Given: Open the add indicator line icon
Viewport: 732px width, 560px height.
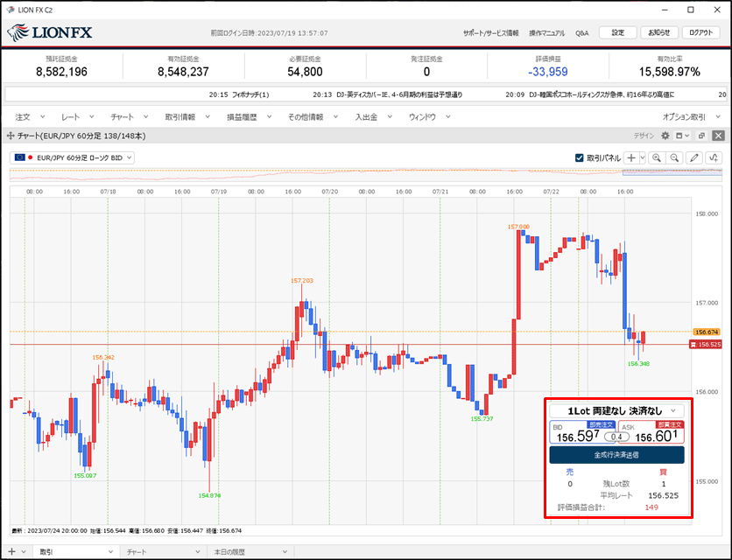Looking at the screenshot, I should coord(714,157).
